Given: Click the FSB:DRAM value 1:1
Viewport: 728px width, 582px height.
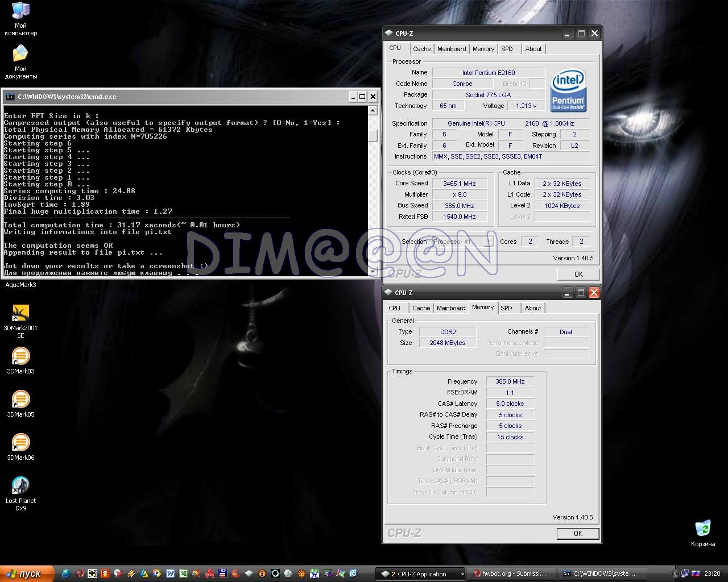Looking at the screenshot, I should pos(510,393).
